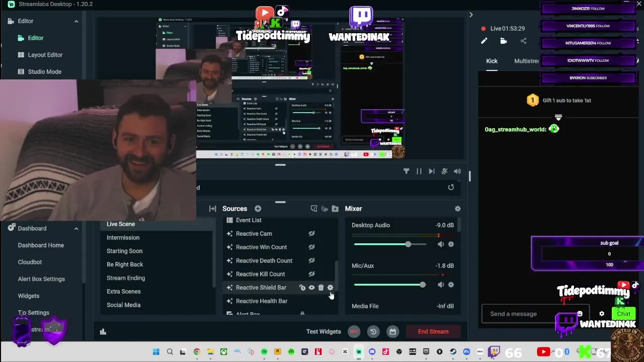Open Dashboard Home
Screen dimensions: 644x362
[41, 245]
